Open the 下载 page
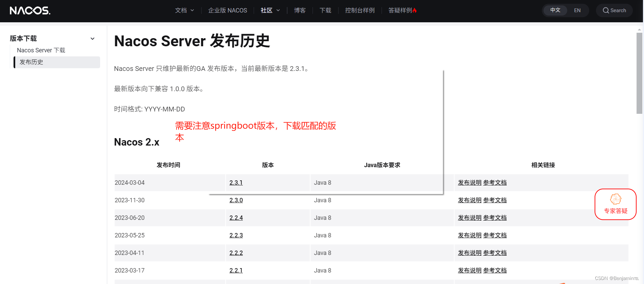644x284 pixels. click(325, 10)
